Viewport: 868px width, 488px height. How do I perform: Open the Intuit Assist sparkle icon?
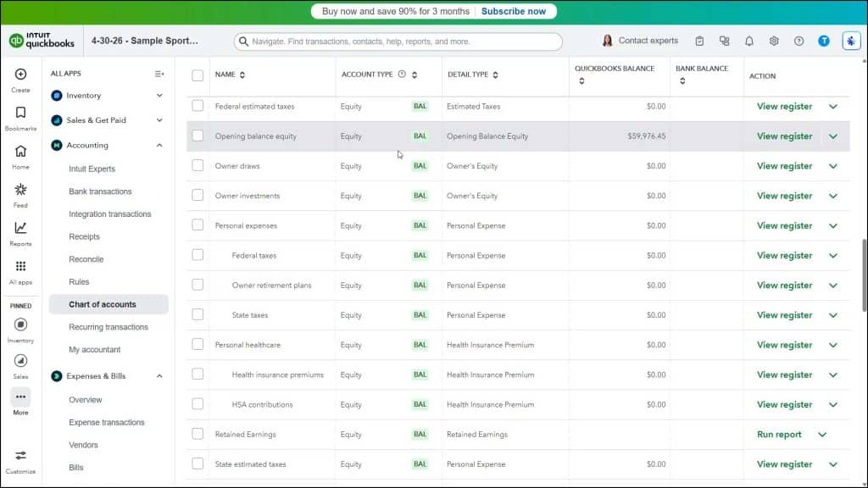click(851, 41)
